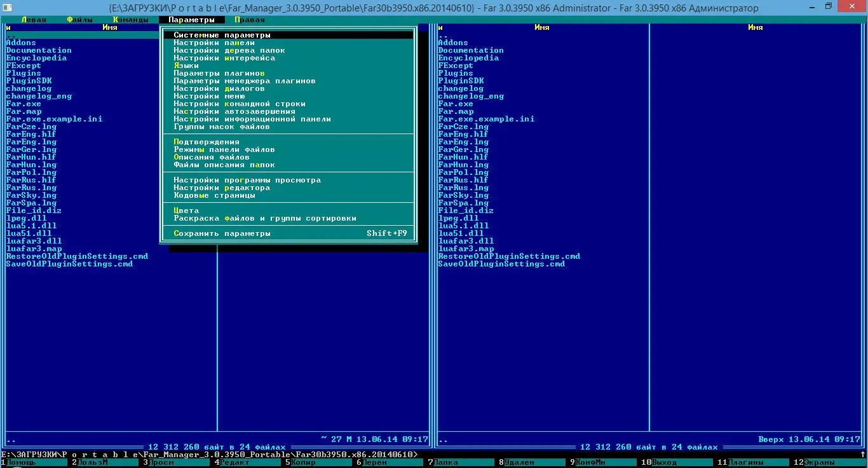Screen dimensions: 868x468
Task: Select Documentation folder in the right panel
Action: [471, 50]
